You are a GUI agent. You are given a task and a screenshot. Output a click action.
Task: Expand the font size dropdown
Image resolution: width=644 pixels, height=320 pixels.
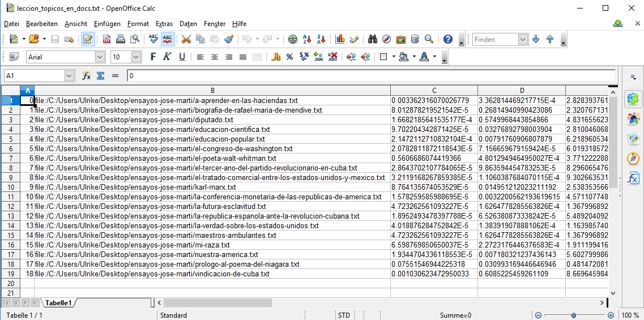coord(136,57)
